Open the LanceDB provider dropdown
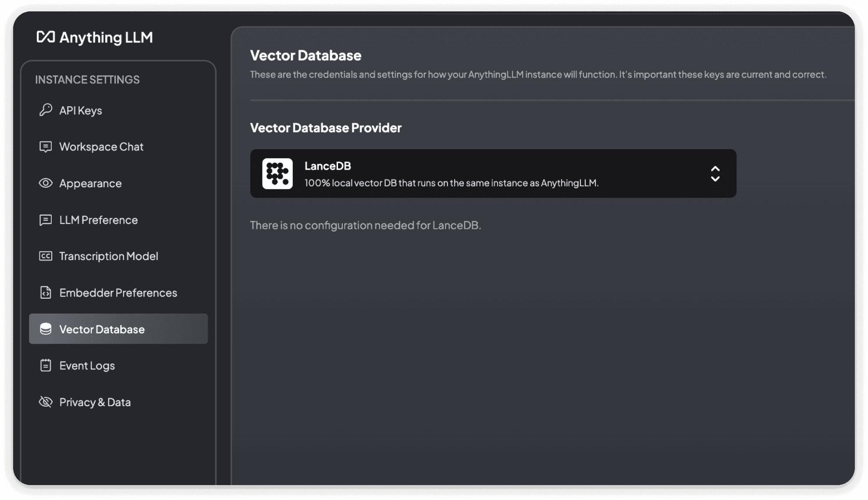The width and height of the screenshot is (868, 500). point(493,174)
